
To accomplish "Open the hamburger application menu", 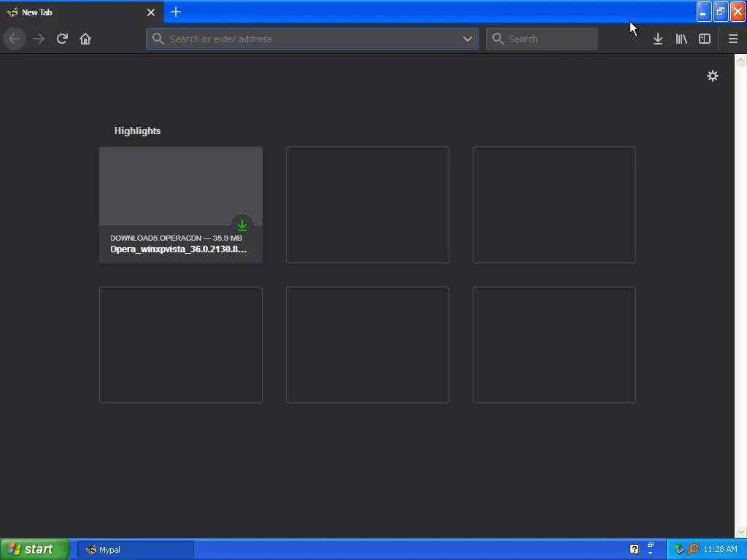I will coord(733,39).
